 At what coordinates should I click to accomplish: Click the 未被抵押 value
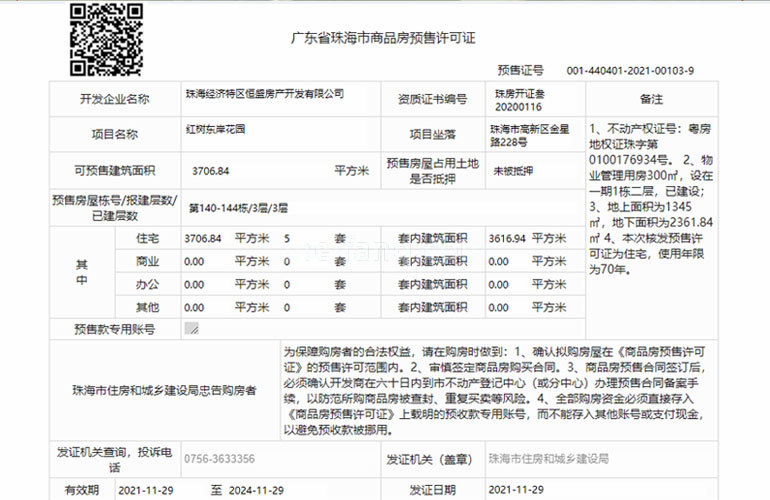(513, 171)
